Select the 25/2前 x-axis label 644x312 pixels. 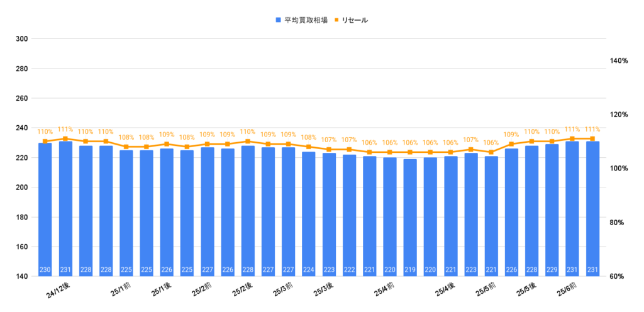click(x=202, y=290)
